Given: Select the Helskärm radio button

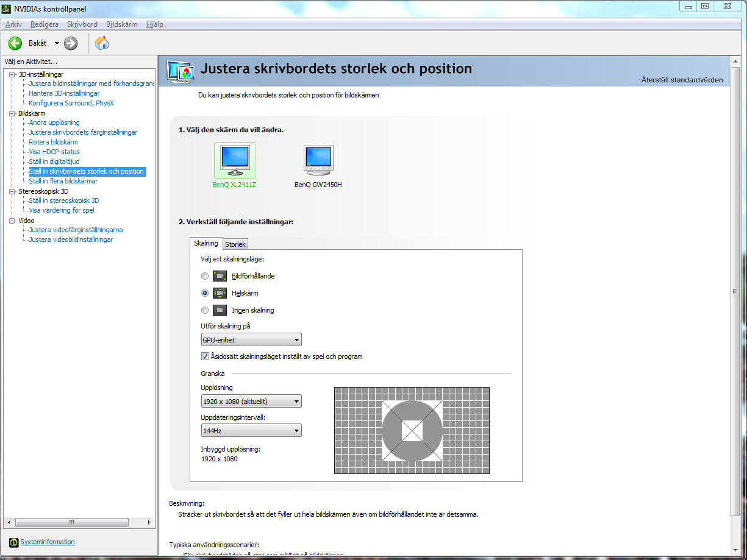Looking at the screenshot, I should 205,293.
